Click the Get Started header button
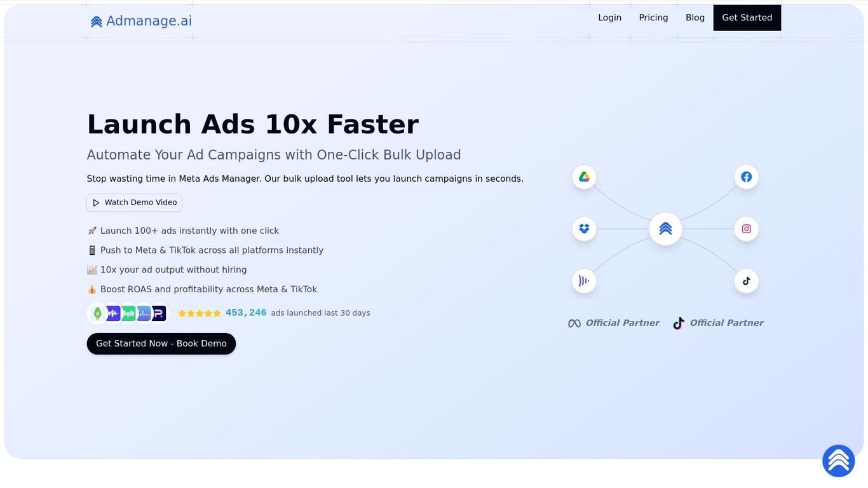The image size is (868, 488). (x=747, y=18)
